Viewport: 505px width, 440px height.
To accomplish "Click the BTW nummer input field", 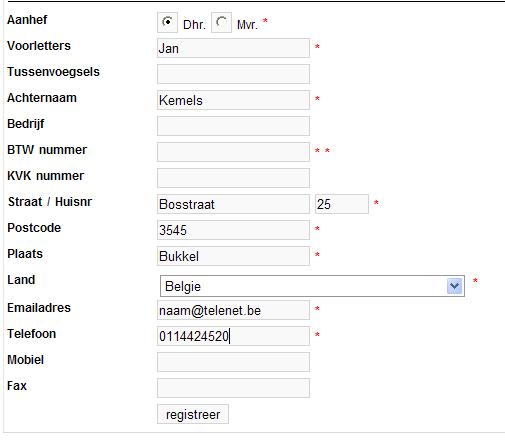I will click(x=233, y=152).
